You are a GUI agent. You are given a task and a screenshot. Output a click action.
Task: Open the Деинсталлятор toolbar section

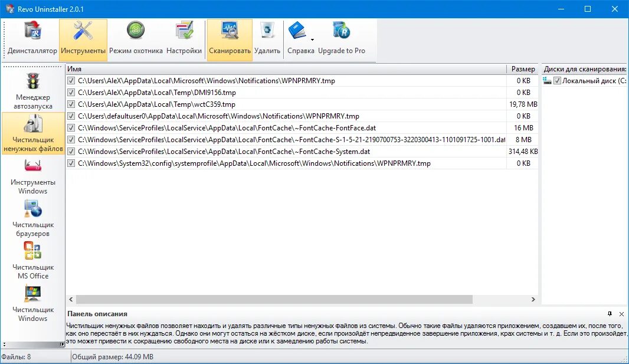click(x=32, y=40)
